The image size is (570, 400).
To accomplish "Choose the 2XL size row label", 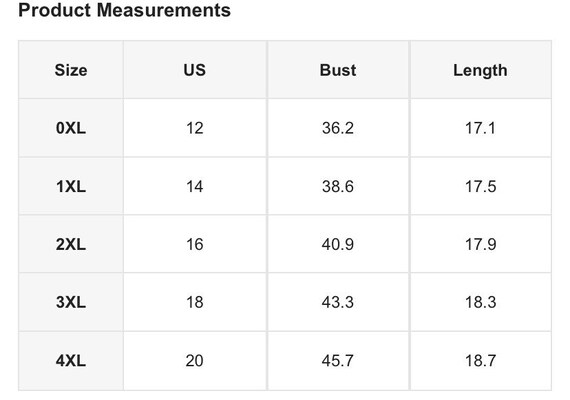I will 71,244.
